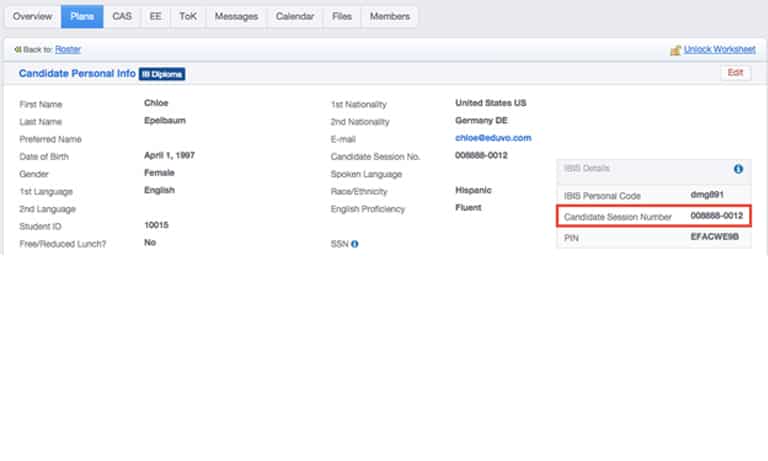Go to the ToK tab
768x461 pixels.
[188, 16]
